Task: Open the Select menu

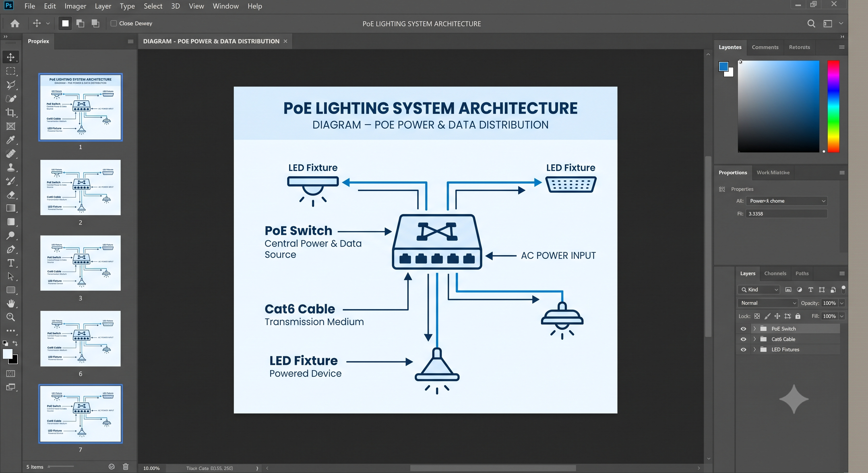Action: point(153,6)
